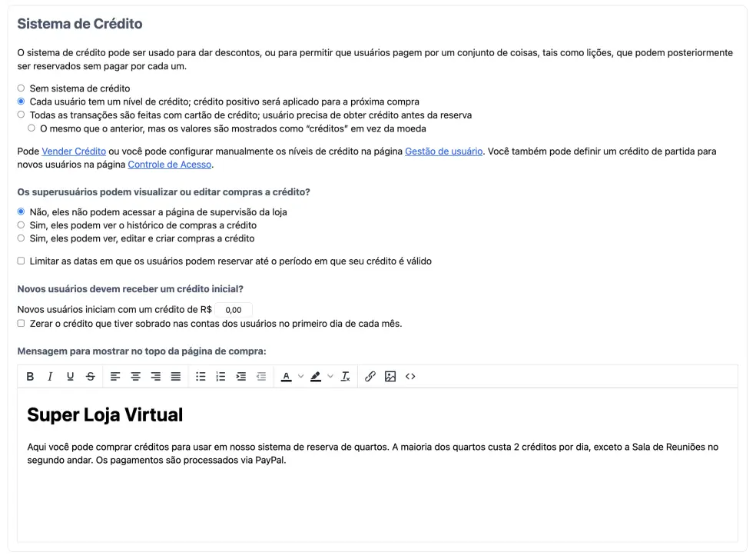This screenshot has height=559, width=756.
Task: Apply italic formatting in editor toolbar
Action: point(50,377)
